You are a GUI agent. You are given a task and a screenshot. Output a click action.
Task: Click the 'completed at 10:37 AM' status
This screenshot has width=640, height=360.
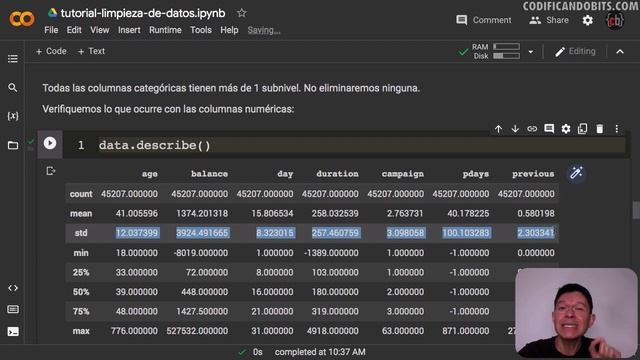(x=320, y=352)
